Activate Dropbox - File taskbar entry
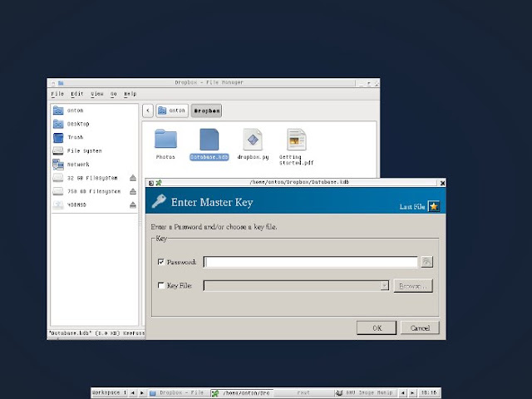Screen dimensions: 532x399 tap(179, 393)
